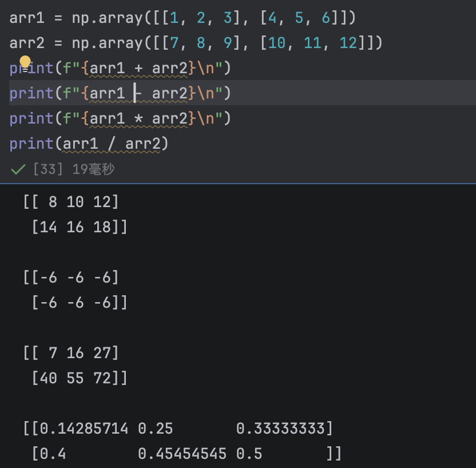Click print line with arr1 * arr2
This screenshot has height=468, width=476.
click(120, 118)
